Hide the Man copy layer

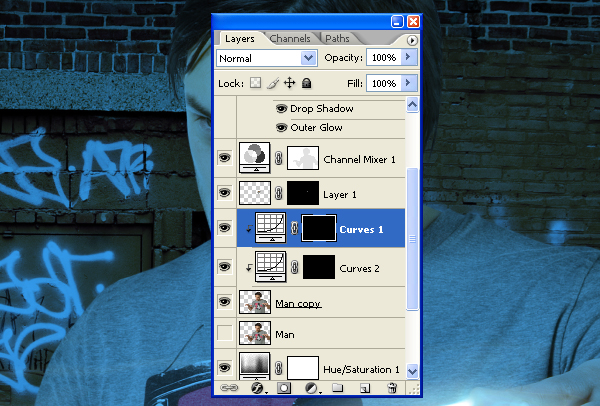pyautogui.click(x=225, y=302)
